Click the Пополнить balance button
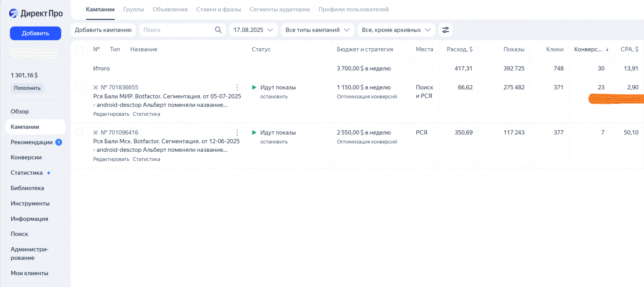The width and height of the screenshot is (644, 287). pyautogui.click(x=27, y=88)
